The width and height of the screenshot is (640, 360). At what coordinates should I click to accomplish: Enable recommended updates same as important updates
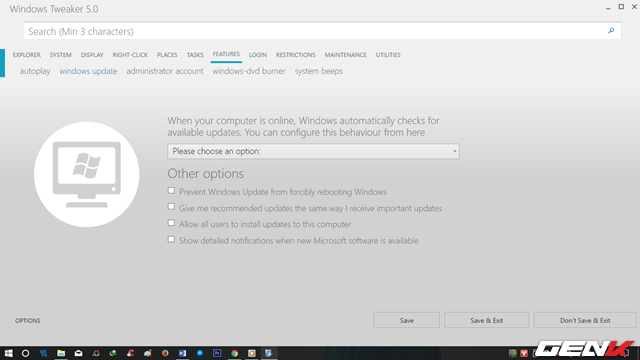coord(171,207)
